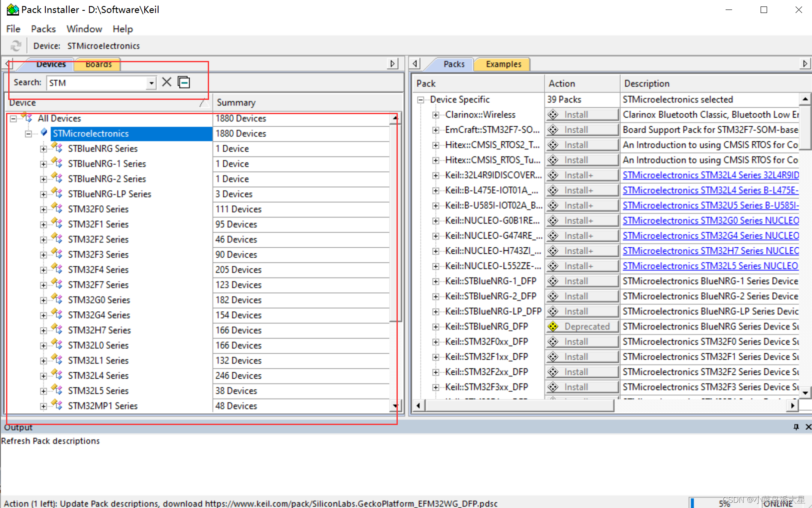The width and height of the screenshot is (812, 508).
Task: Click right arrow of the Packs pane tabs
Action: tap(805, 64)
